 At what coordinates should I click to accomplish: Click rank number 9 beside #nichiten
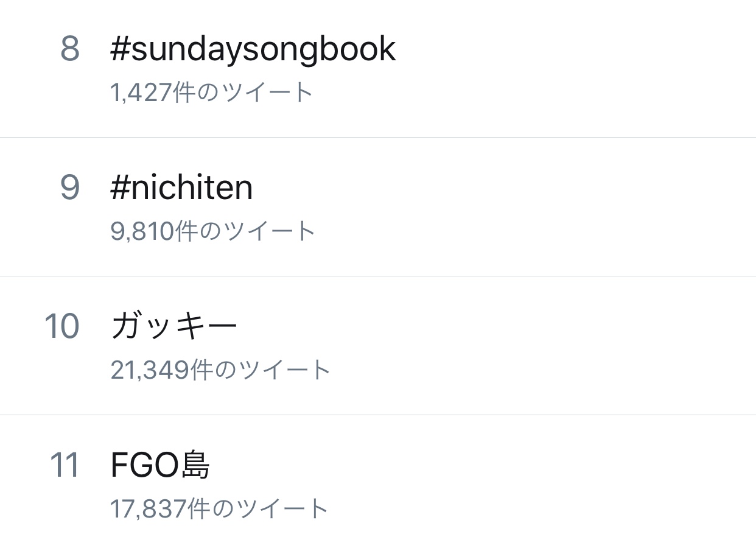[69, 188]
